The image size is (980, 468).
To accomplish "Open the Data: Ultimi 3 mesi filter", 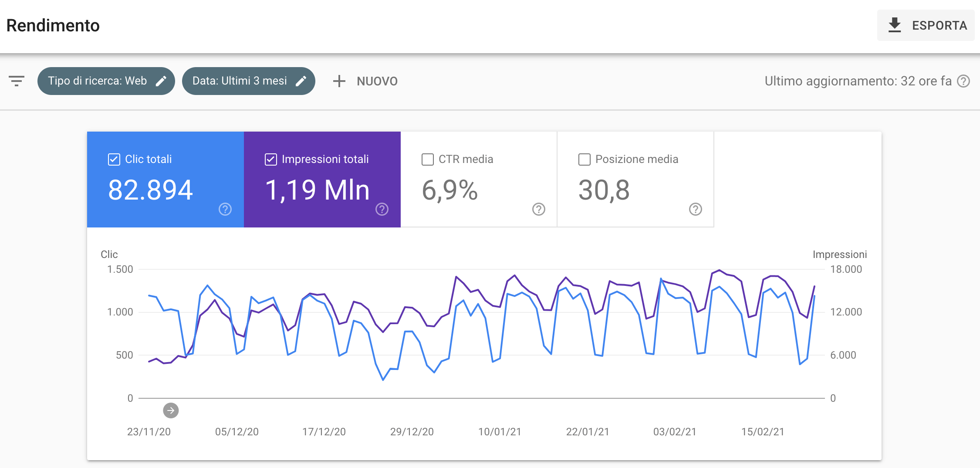I will (x=240, y=81).
